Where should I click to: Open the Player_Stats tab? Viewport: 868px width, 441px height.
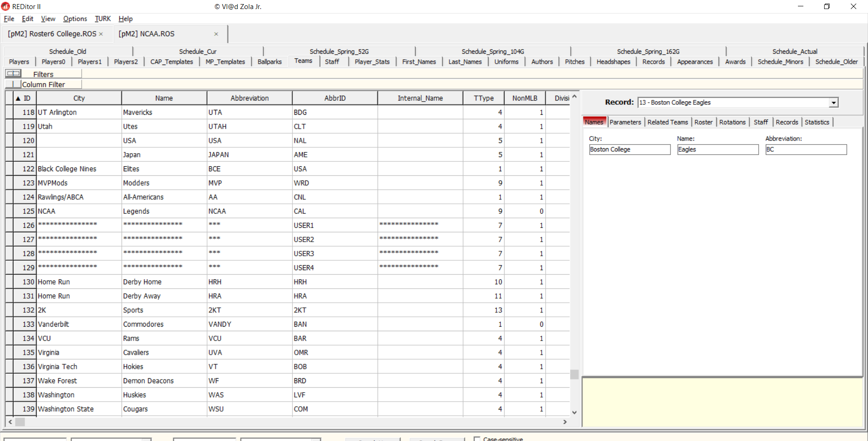(x=372, y=61)
